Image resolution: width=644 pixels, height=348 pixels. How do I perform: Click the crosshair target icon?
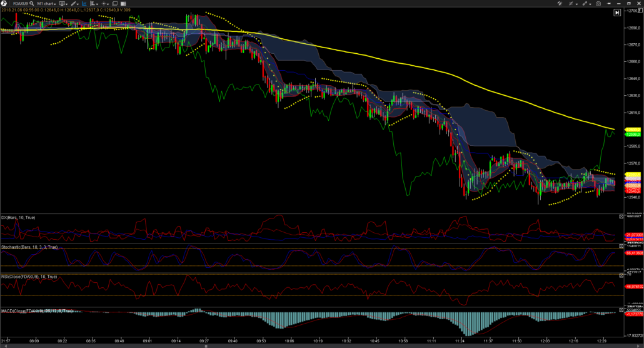click(x=104, y=3)
